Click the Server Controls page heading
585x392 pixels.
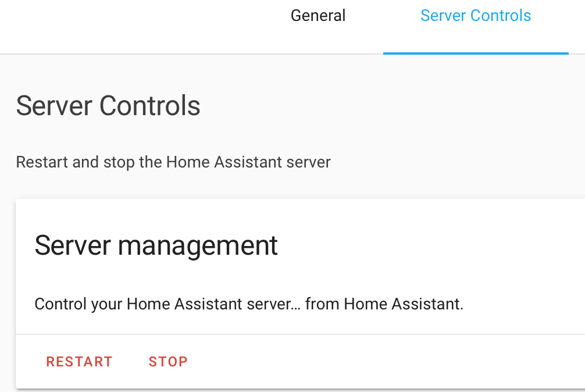(108, 106)
